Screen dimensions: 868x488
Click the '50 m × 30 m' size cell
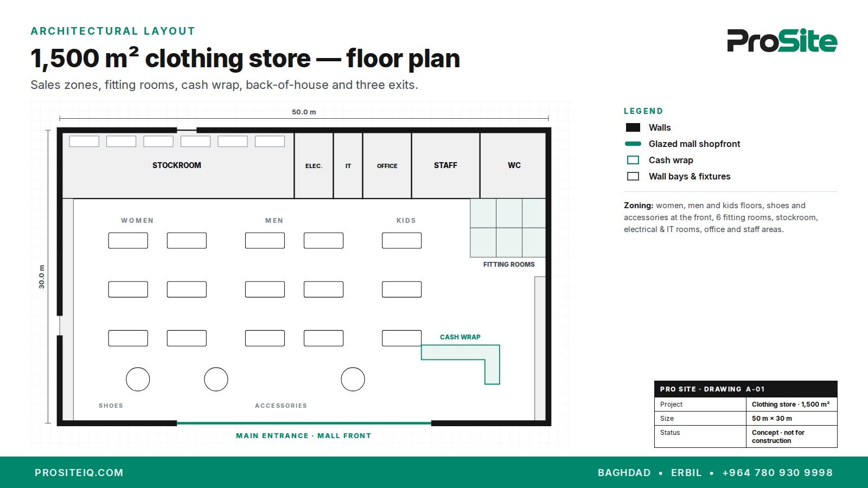(x=791, y=419)
